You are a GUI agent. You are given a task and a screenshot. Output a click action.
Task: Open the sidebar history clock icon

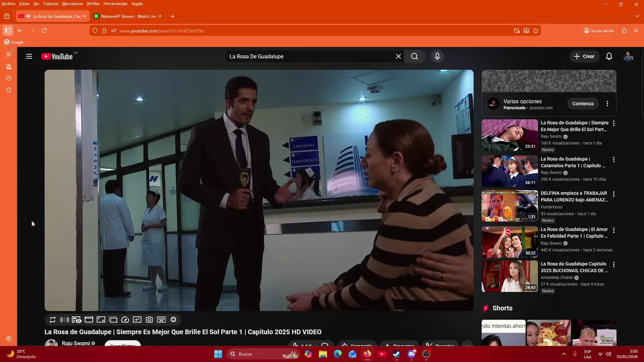point(9,78)
